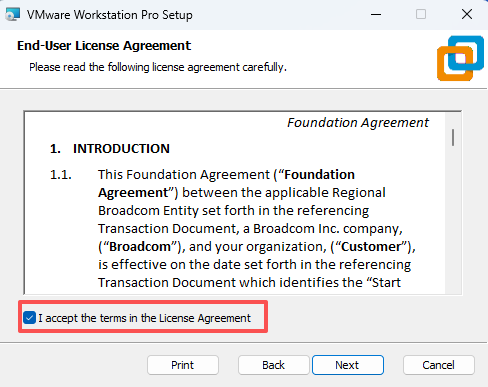Viewport: 488px width, 387px height.
Task: Click the bold word 'Customer' in agreement
Action: [x=371, y=247]
